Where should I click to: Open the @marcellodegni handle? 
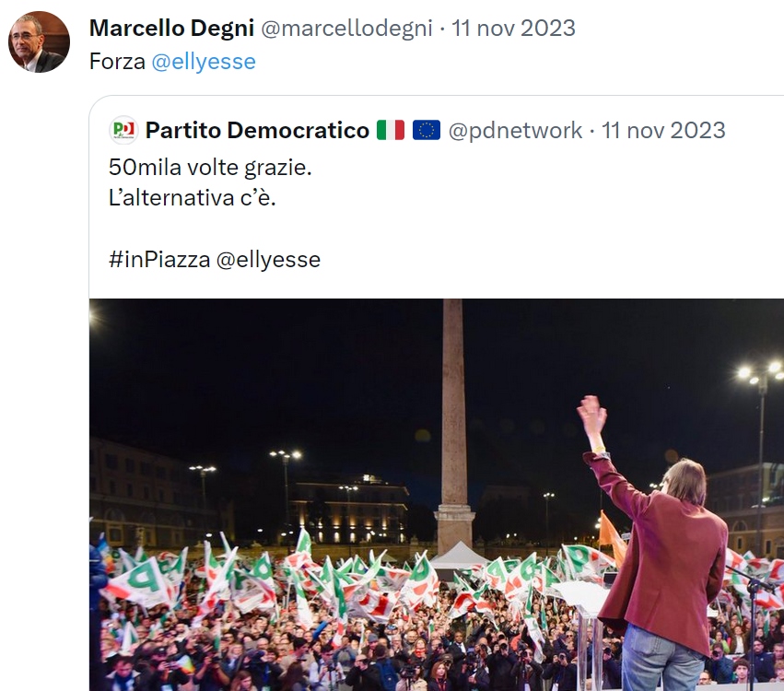(346, 28)
